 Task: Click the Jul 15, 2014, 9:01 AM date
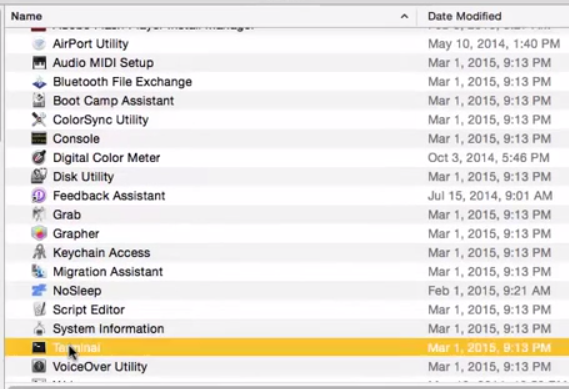pos(490,196)
